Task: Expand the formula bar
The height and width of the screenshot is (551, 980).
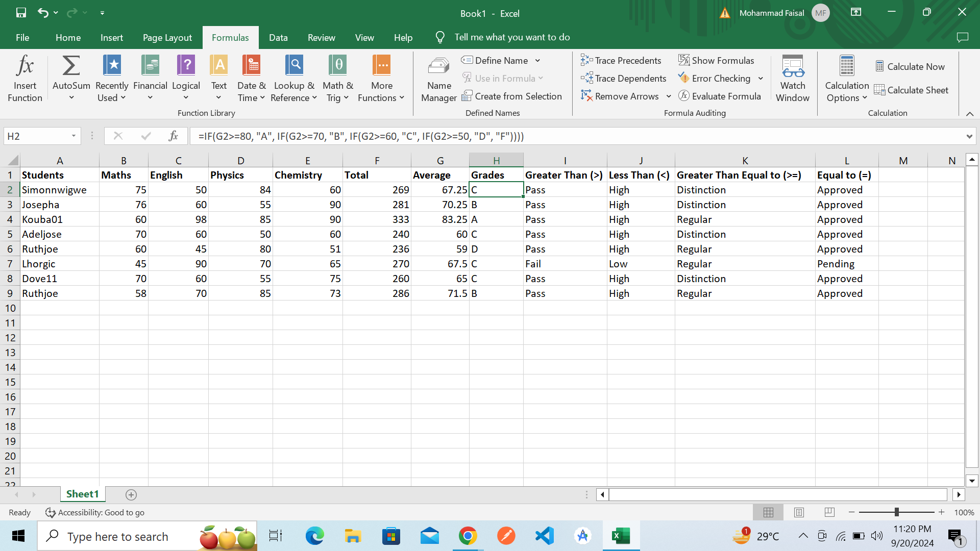Action: [x=969, y=136]
